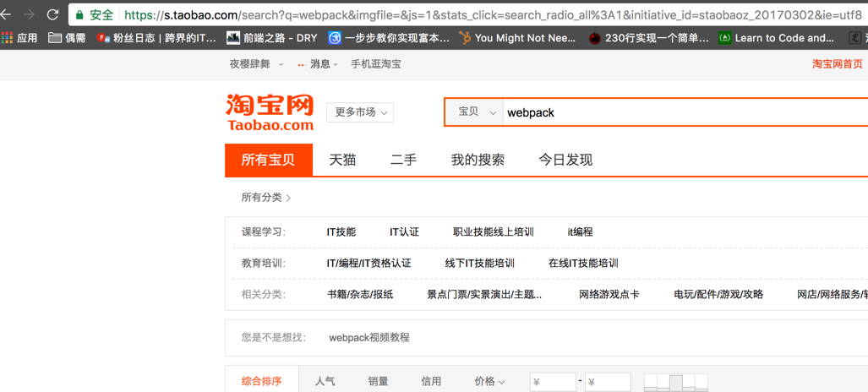This screenshot has height=392, width=868.
Task: Reload the page with the refresh icon
Action: pos(52,15)
